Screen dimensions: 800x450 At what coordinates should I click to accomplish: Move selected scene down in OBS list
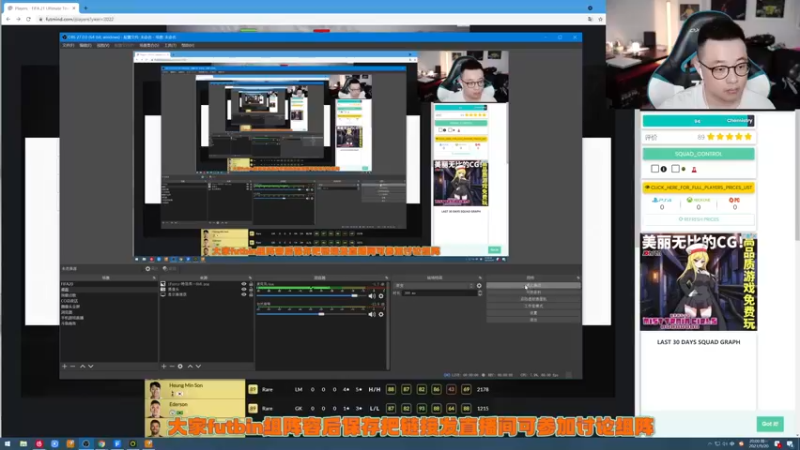91,366
